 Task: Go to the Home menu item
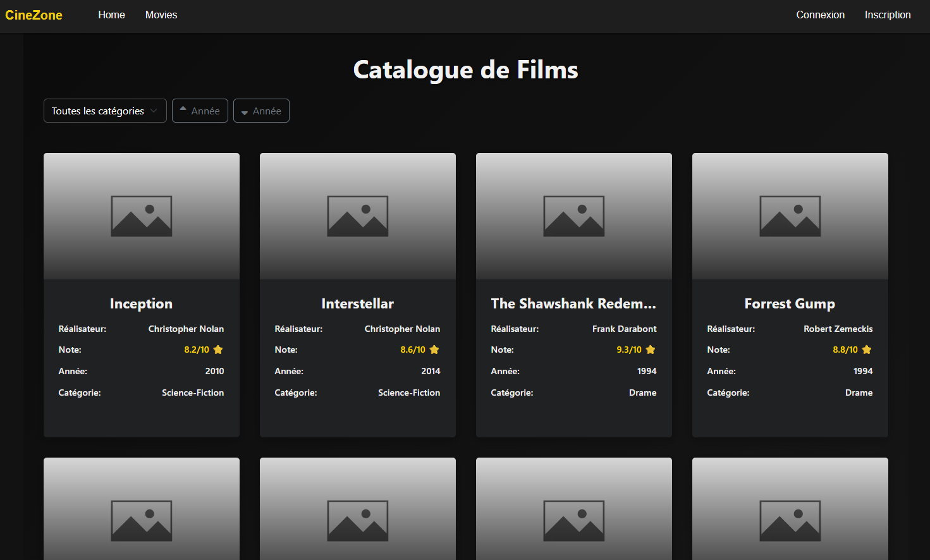pos(111,15)
